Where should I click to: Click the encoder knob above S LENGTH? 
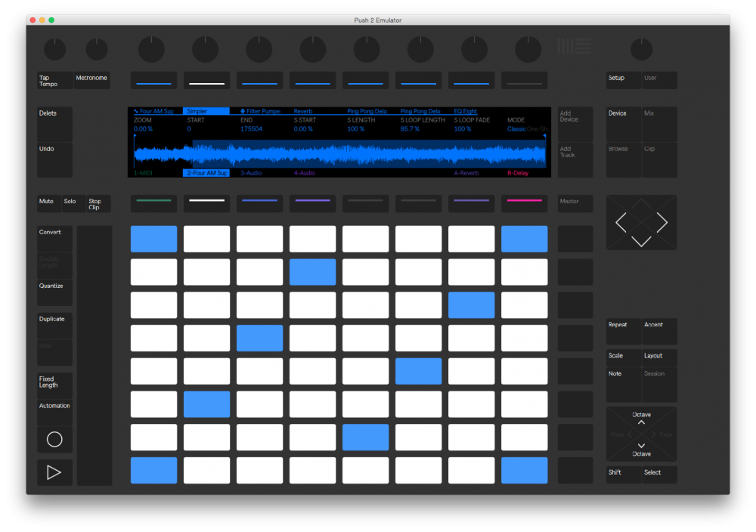point(367,49)
